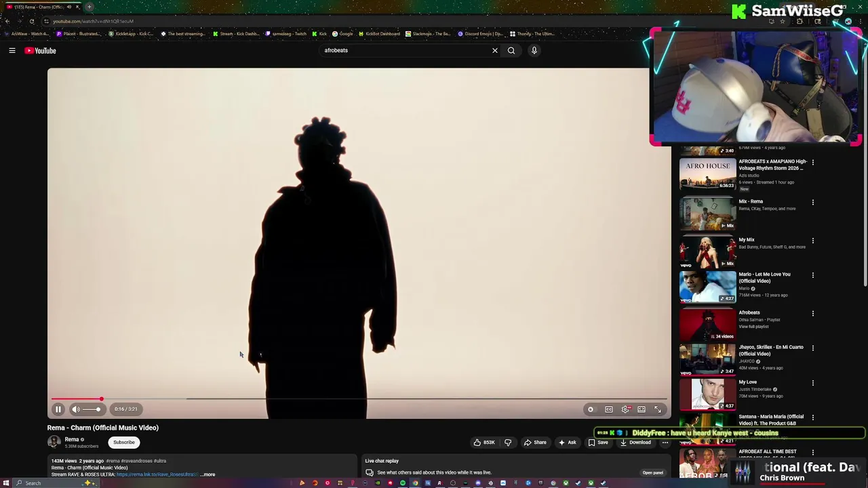Viewport: 868px width, 488px height.
Task: Open player settings gear
Action: [x=625, y=409]
